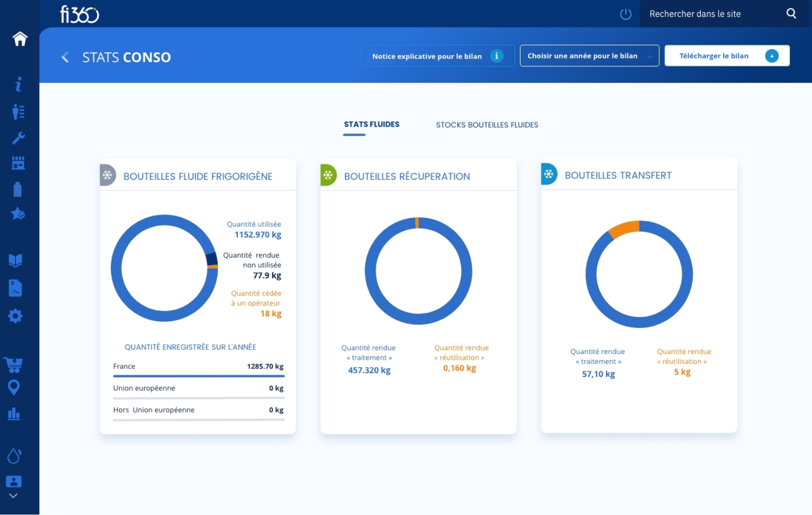This screenshot has width=812, height=515.
Task: Expand sidebar with bottom chevron arrow
Action: click(x=13, y=496)
